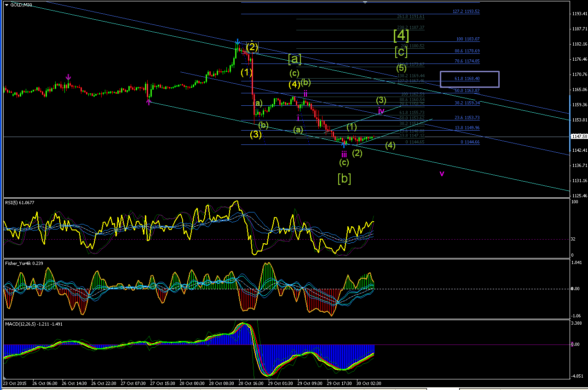Select green (4) label right of the low

[390, 145]
